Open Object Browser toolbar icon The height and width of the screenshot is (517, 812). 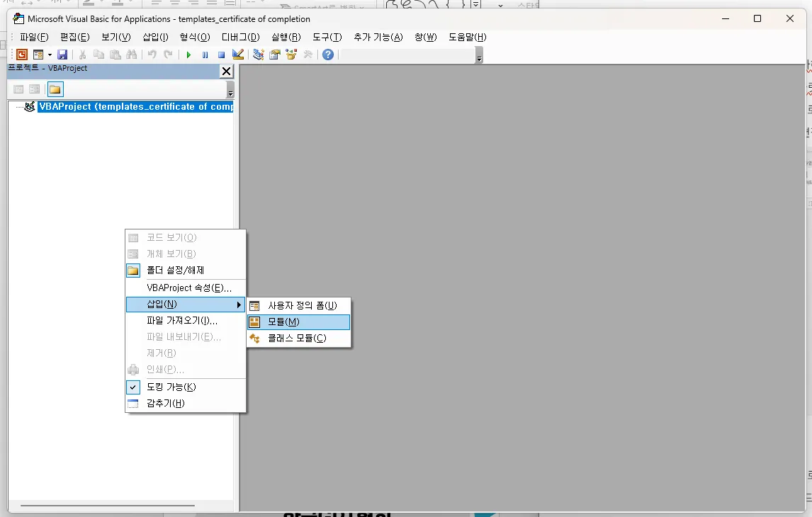pyautogui.click(x=291, y=55)
